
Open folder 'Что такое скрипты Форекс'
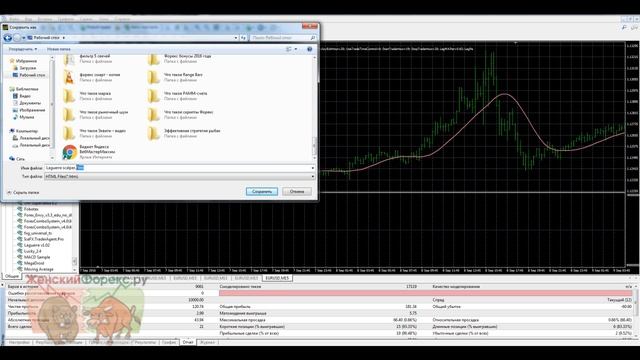point(181,114)
